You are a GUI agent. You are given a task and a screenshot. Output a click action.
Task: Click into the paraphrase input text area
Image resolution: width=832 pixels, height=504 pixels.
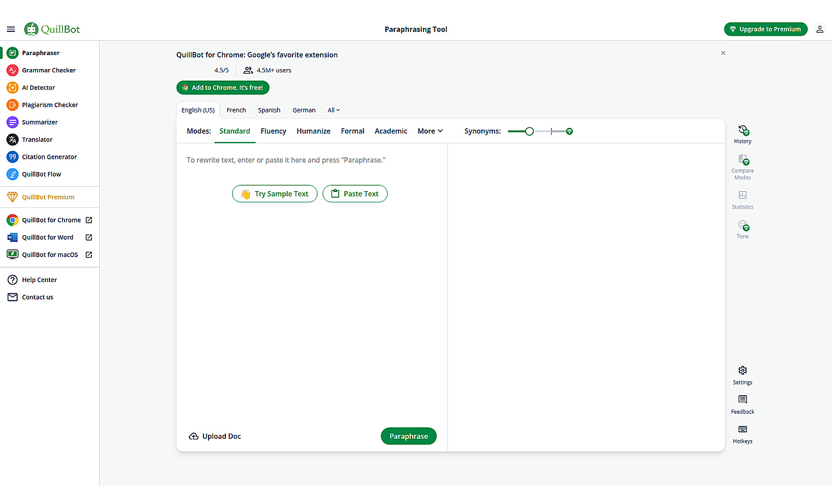click(x=312, y=282)
